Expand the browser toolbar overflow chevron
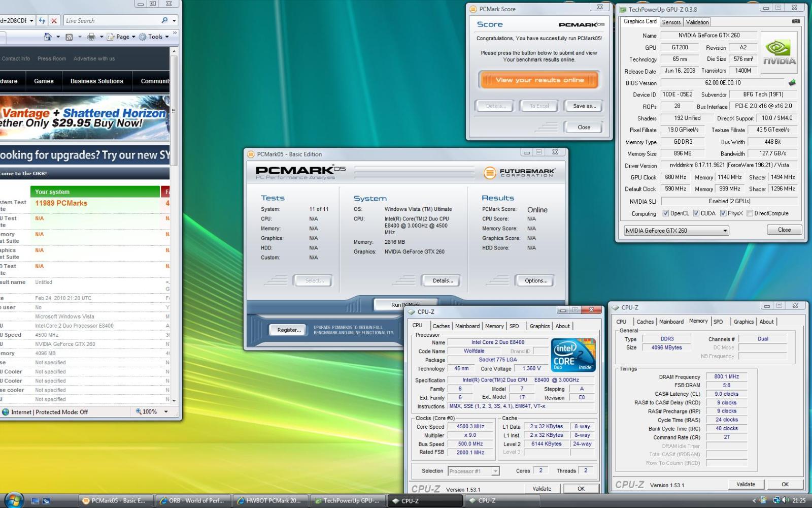The height and width of the screenshot is (508, 812). (175, 33)
